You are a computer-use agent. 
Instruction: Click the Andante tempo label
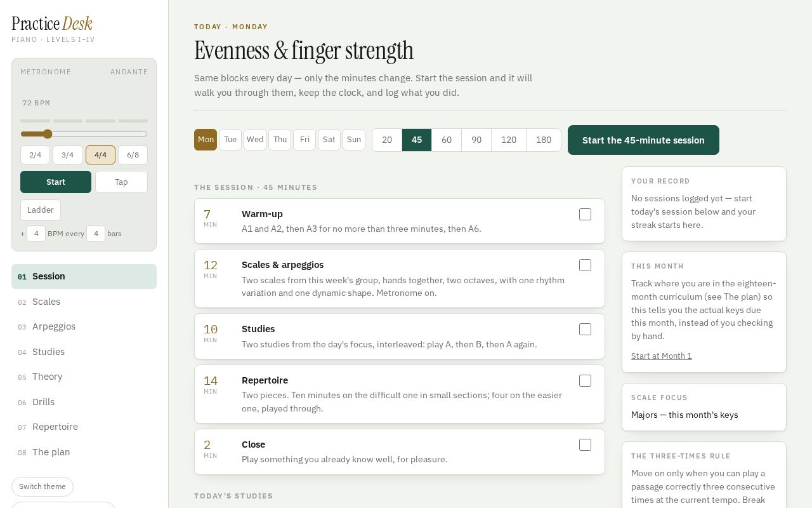129,72
